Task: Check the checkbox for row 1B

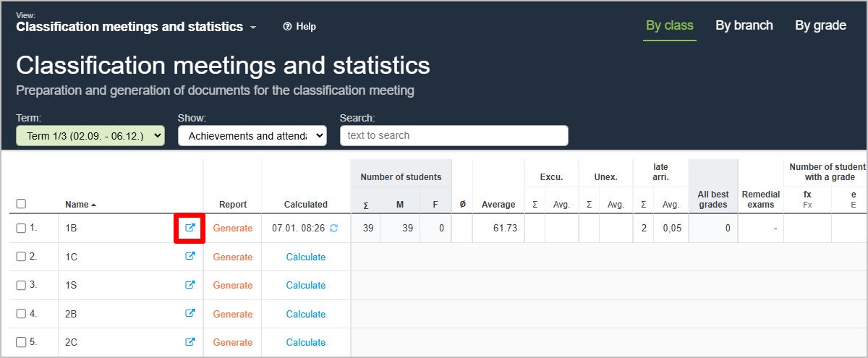Action: pyautogui.click(x=21, y=229)
